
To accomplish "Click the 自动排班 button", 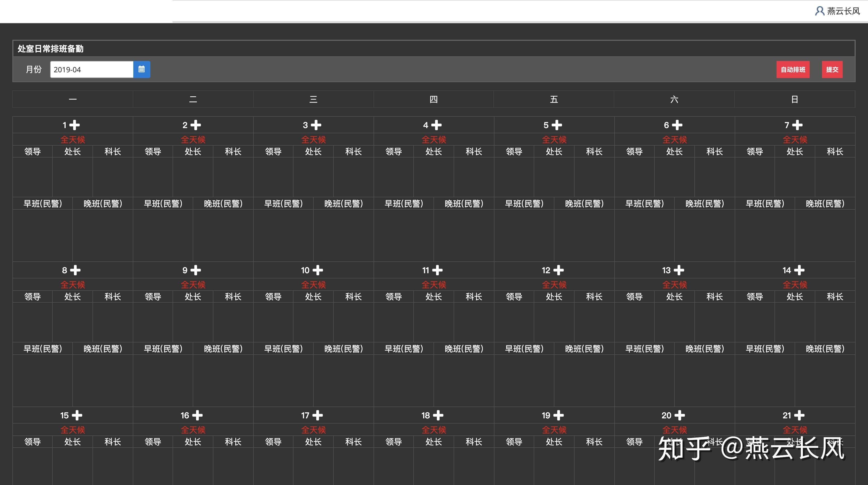I will 793,69.
